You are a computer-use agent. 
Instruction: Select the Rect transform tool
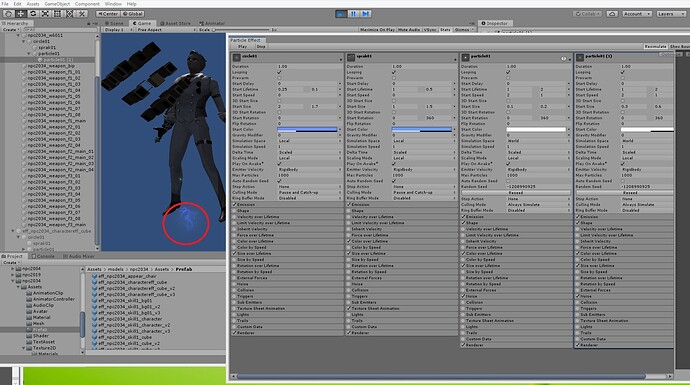[x=57, y=14]
